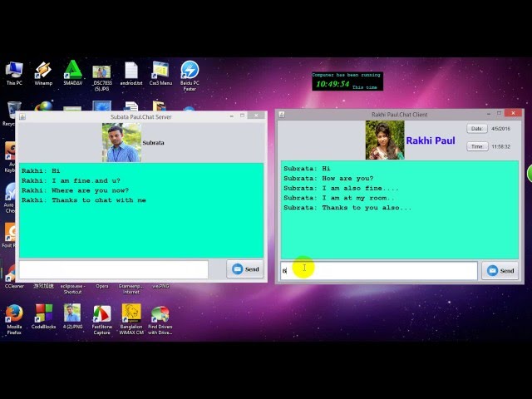This screenshot has width=532, height=399.
Task: Maximize the Rakhi Paul.Chat Client window
Action: point(499,113)
